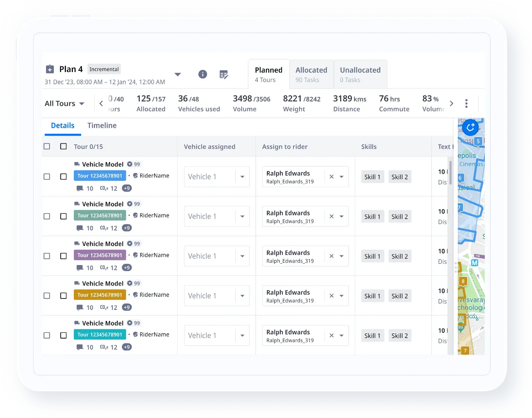The height and width of the screenshot is (418, 532).
Task: Click the Skill 1 badge in first row
Action: 372,177
